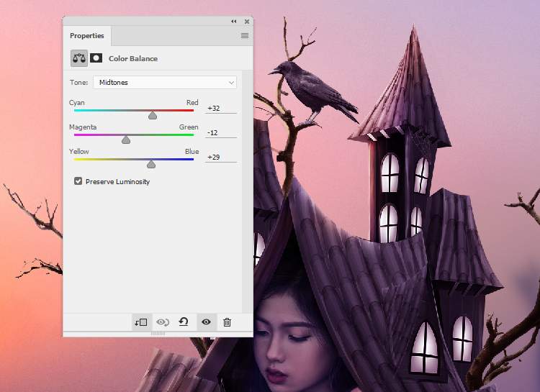The width and height of the screenshot is (540, 392).
Task: Switch to the Properties tab
Action: pyautogui.click(x=87, y=36)
